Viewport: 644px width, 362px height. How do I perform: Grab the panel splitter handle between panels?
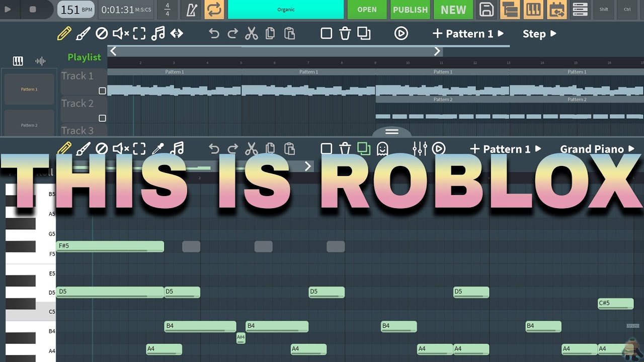(392, 132)
